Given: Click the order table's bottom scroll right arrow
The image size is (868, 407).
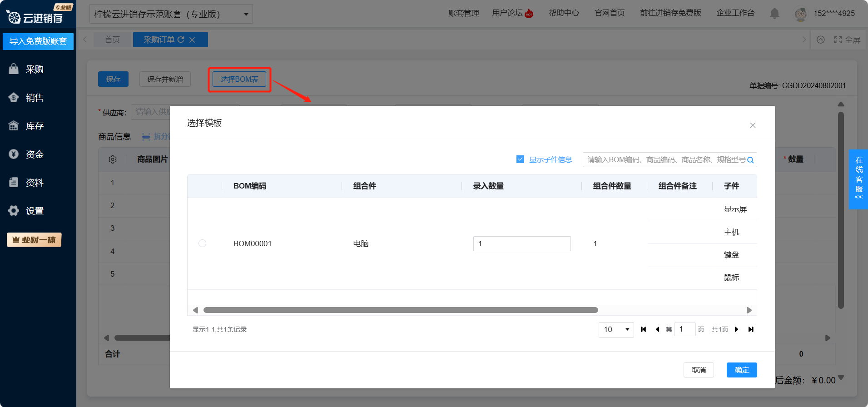Looking at the screenshot, I should pos(828,338).
